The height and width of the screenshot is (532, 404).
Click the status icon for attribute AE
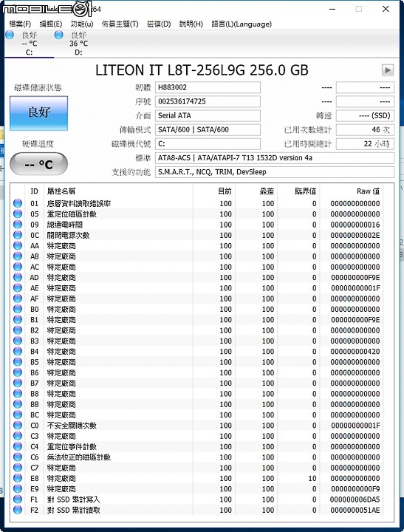18,287
